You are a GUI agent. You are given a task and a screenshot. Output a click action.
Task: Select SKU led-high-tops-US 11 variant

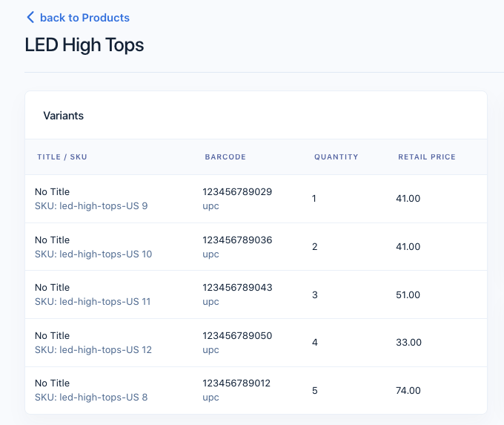coord(93,302)
